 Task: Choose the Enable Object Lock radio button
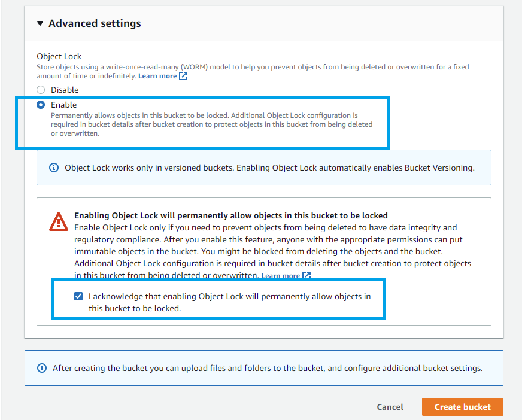41,105
